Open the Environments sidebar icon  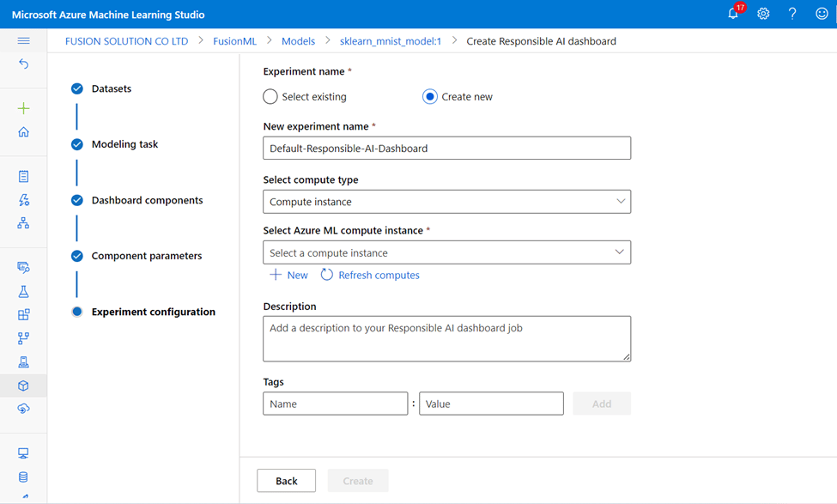(23, 362)
